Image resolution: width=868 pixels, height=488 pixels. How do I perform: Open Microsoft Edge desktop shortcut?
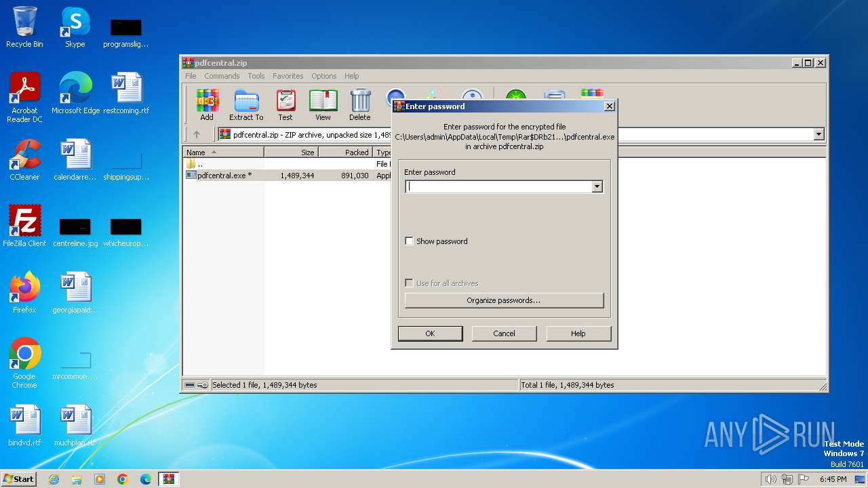[x=75, y=94]
